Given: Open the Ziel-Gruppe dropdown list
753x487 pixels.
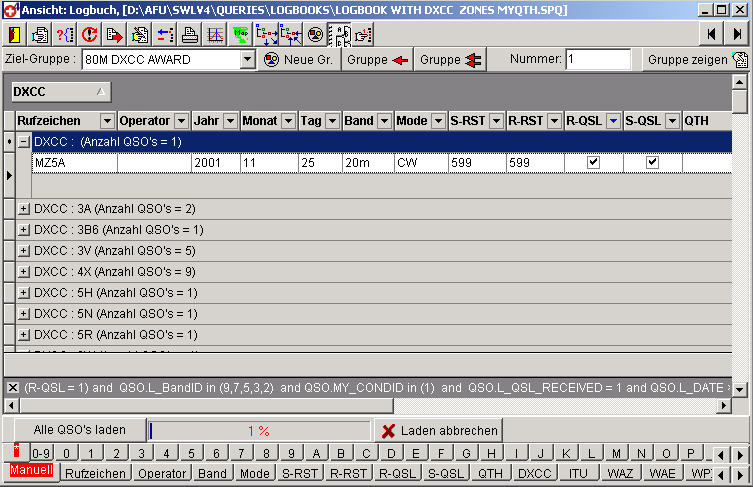Looking at the screenshot, I should point(247,60).
